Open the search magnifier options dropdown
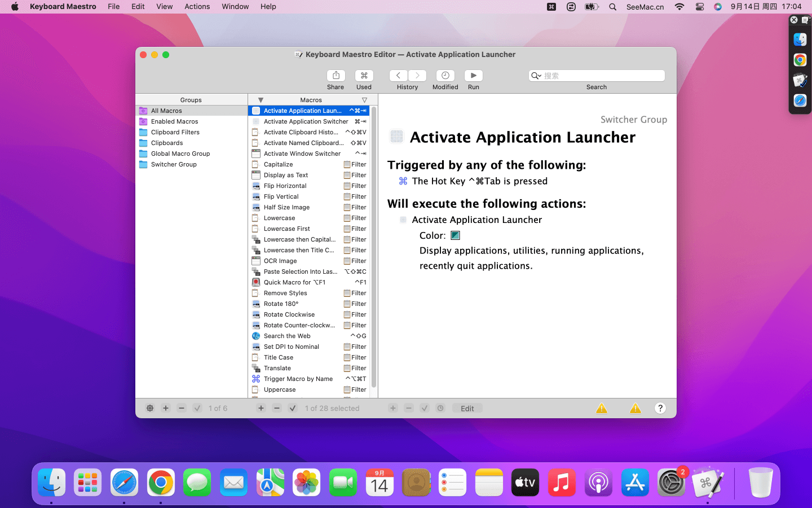Screen dimensions: 812x508 [536, 76]
